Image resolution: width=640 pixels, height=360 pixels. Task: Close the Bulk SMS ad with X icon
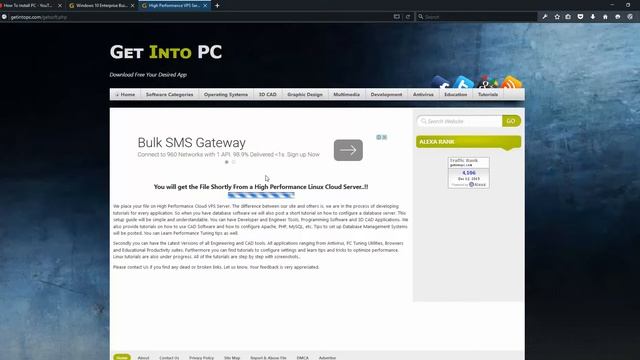click(384, 137)
